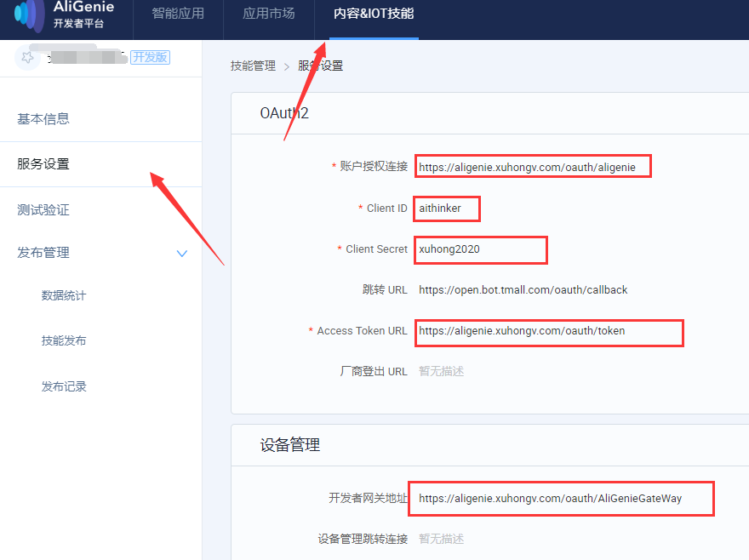Click the AliGenie logo icon
The height and width of the screenshot is (560, 749).
[x=30, y=14]
